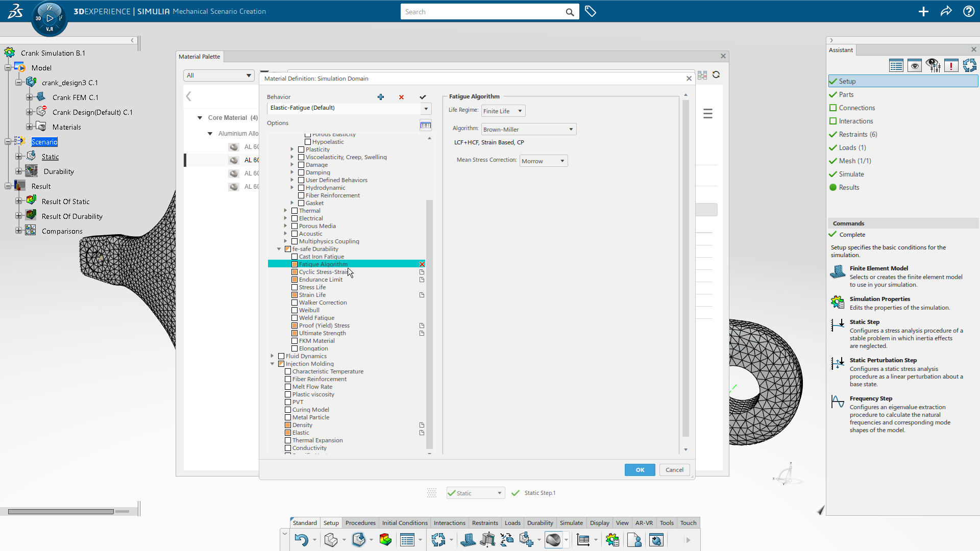Check the Weld Fatigue option
The height and width of the screenshot is (551, 980).
295,318
